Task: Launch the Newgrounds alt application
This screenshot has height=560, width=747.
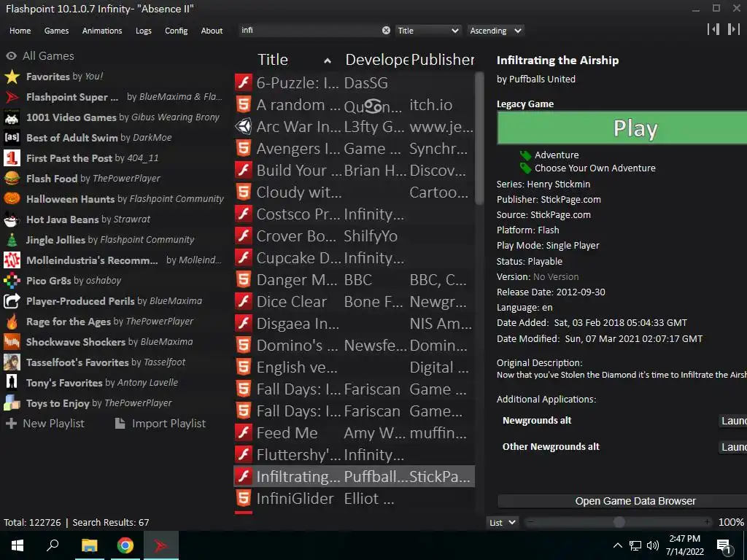Action: [x=732, y=421]
